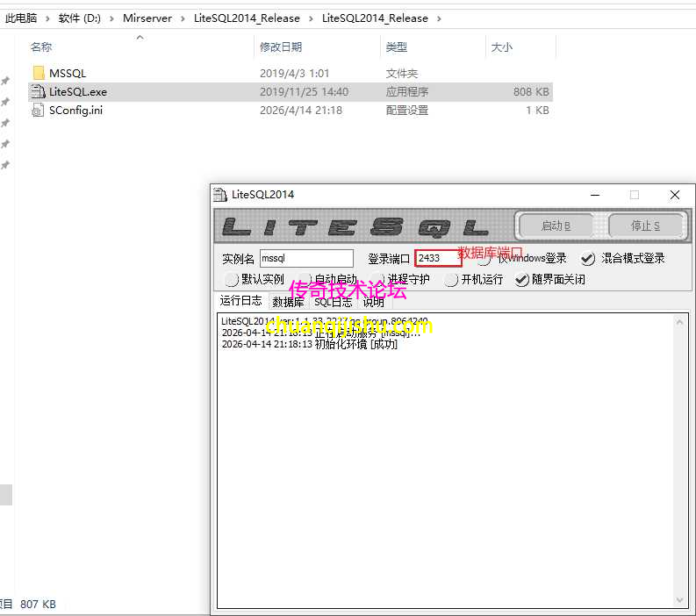696x616 pixels.
Task: Go to Mirserver in address bar
Action: click(x=147, y=18)
